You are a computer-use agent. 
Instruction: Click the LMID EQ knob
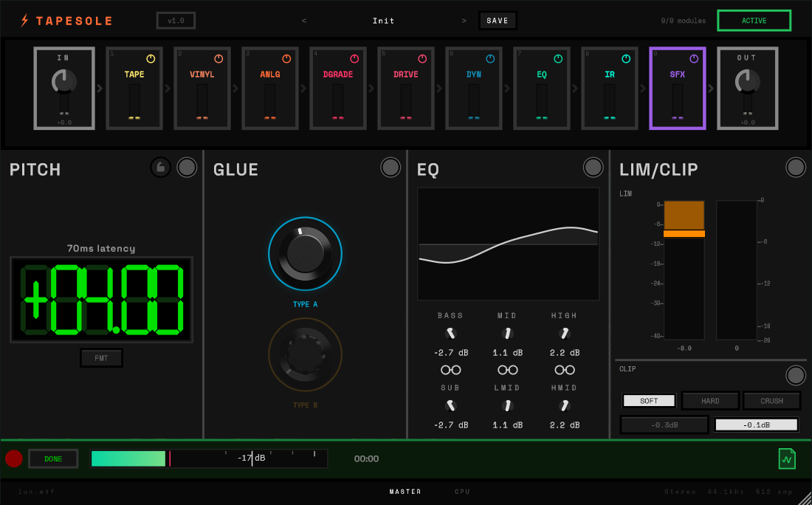(508, 405)
